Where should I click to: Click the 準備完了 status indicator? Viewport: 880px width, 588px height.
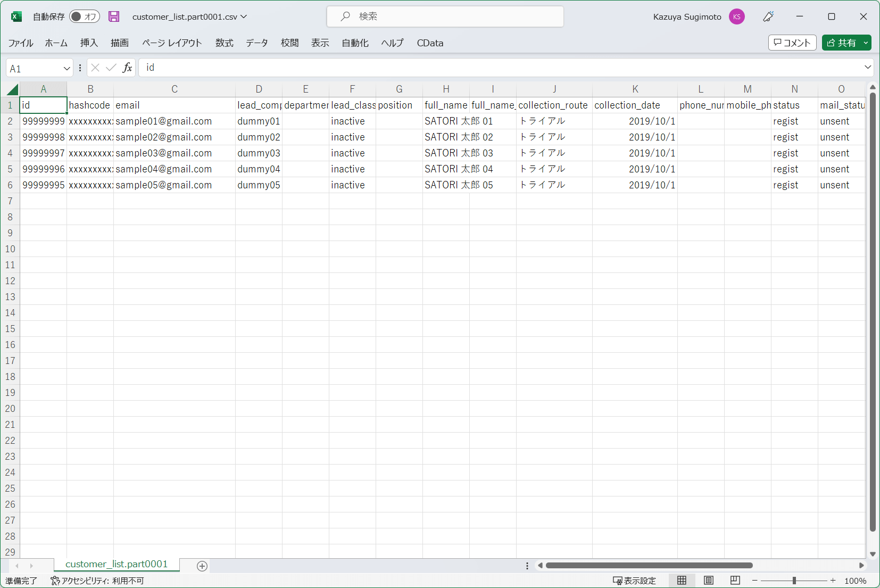pyautogui.click(x=21, y=581)
